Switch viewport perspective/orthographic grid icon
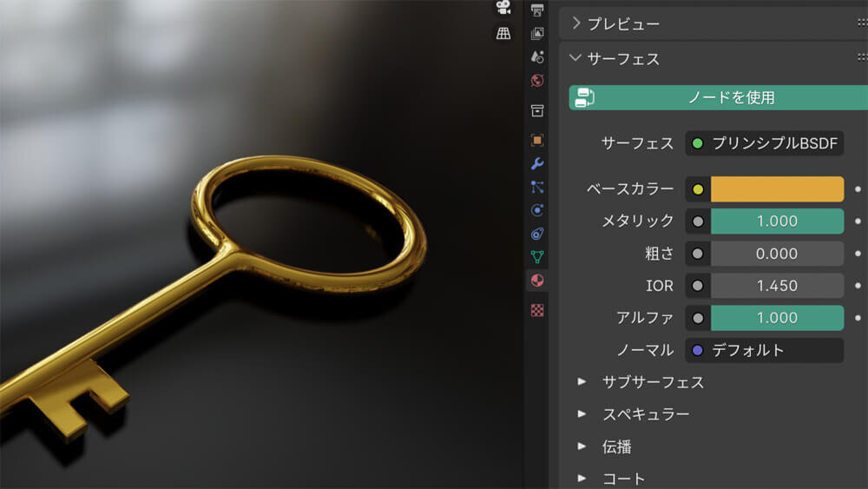The image size is (868, 489). coord(503,33)
